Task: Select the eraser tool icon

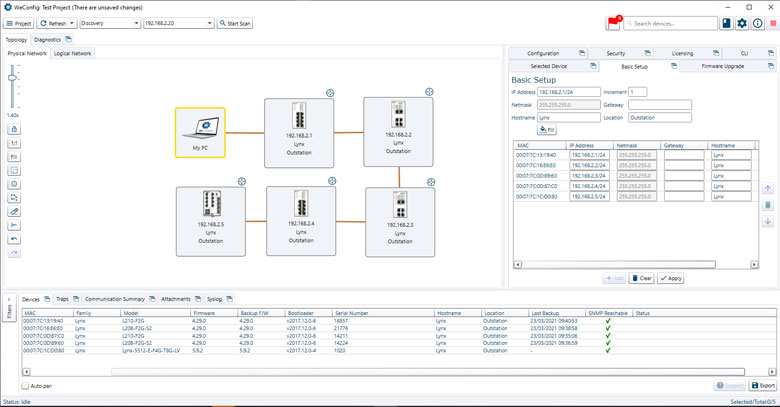Action: (14, 211)
